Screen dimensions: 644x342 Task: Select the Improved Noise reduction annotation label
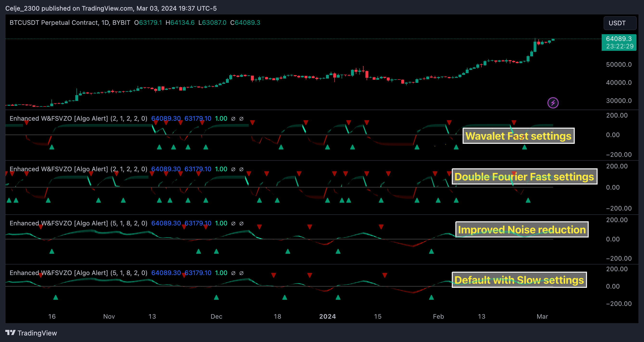522,230
